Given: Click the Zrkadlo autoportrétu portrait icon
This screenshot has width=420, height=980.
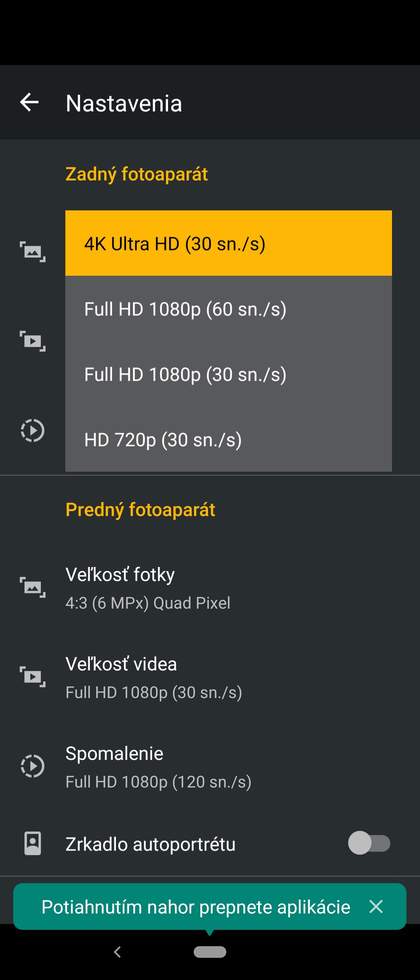Looking at the screenshot, I should click(33, 843).
